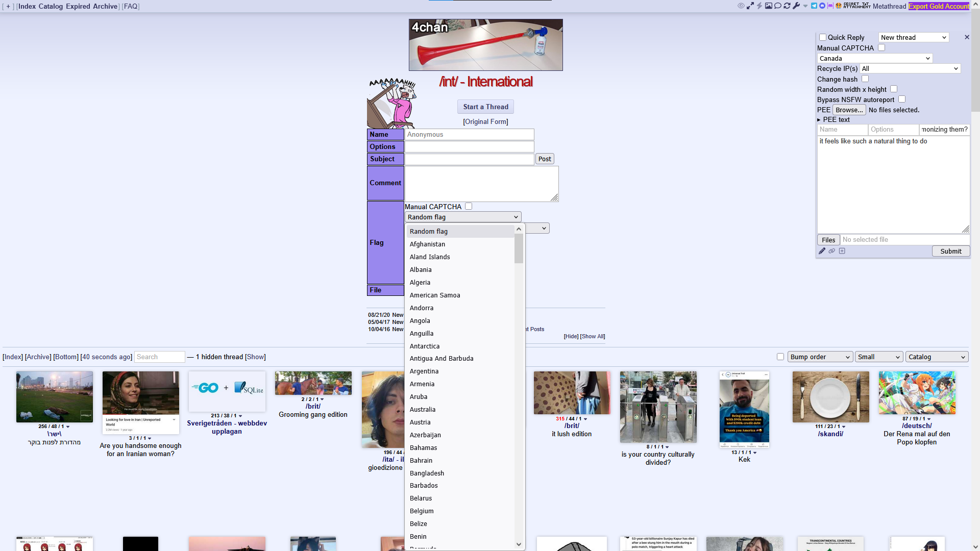Click the expand arrows icon in header
The image size is (980, 551).
pyautogui.click(x=750, y=6)
